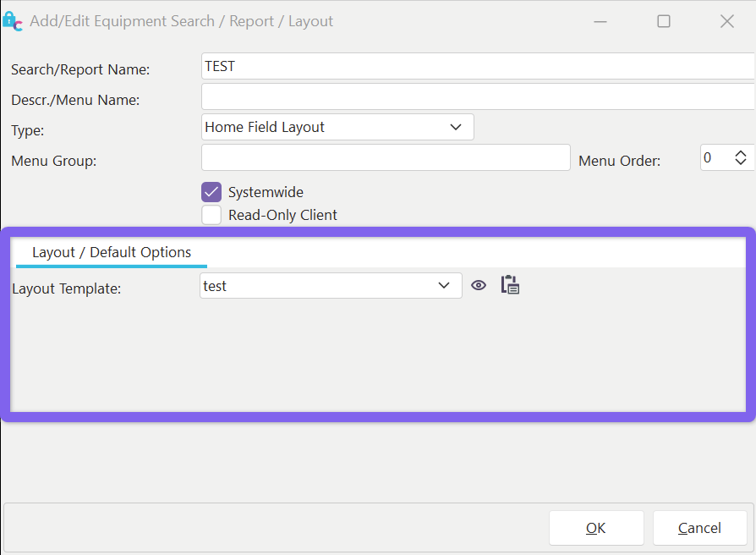Maximize the Add/Edit Equipment Search window

(x=664, y=21)
